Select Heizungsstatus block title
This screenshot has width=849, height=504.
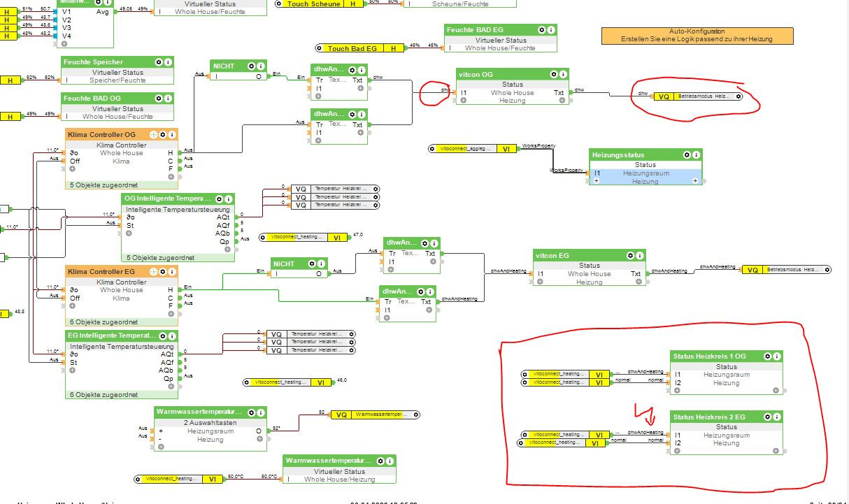click(618, 155)
